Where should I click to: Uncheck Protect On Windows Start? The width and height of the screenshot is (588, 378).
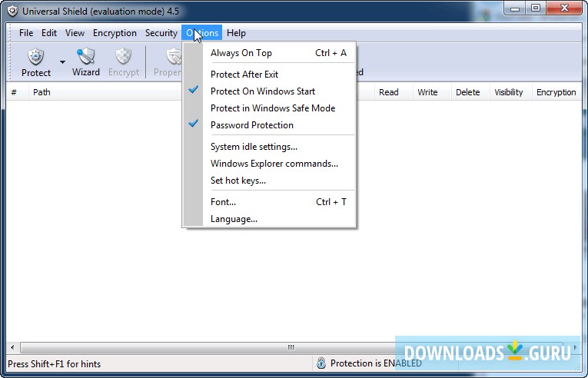pyautogui.click(x=269, y=91)
